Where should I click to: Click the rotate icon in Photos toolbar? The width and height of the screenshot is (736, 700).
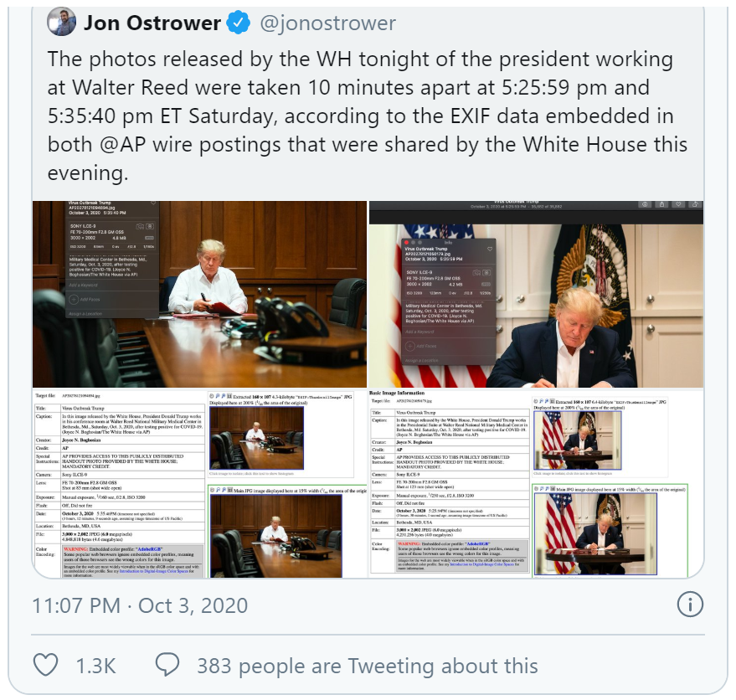(x=695, y=204)
